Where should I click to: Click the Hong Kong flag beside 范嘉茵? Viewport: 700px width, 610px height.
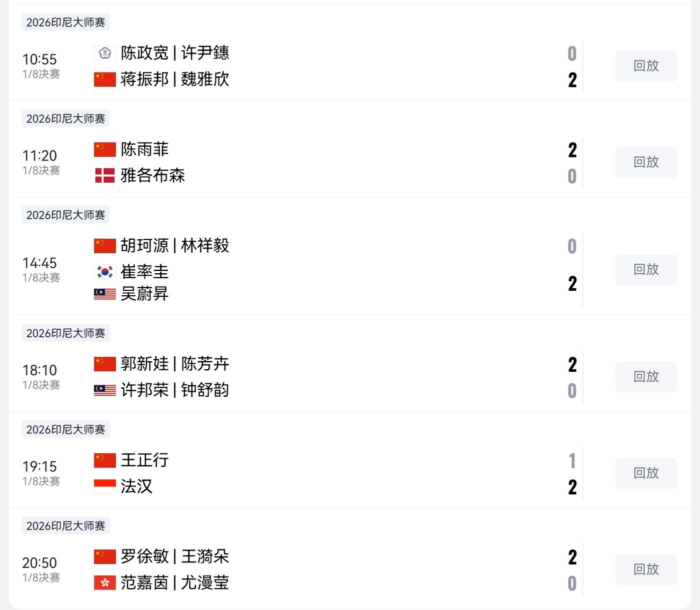[104, 582]
